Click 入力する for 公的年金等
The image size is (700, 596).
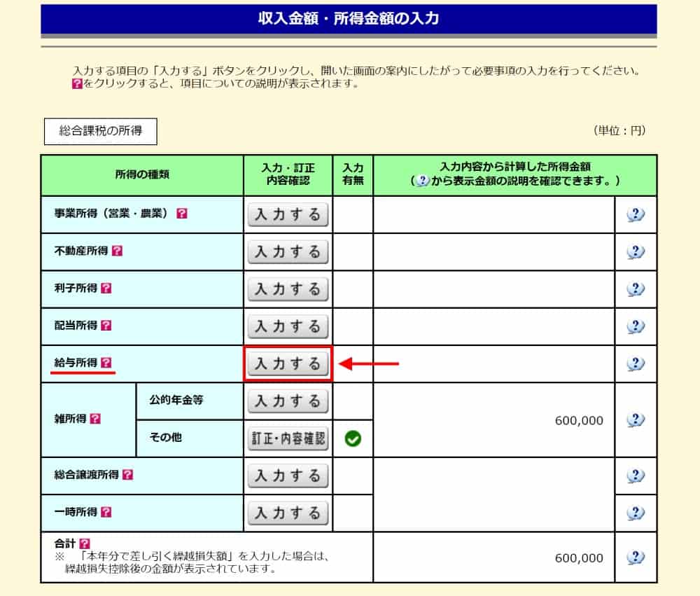[288, 401]
